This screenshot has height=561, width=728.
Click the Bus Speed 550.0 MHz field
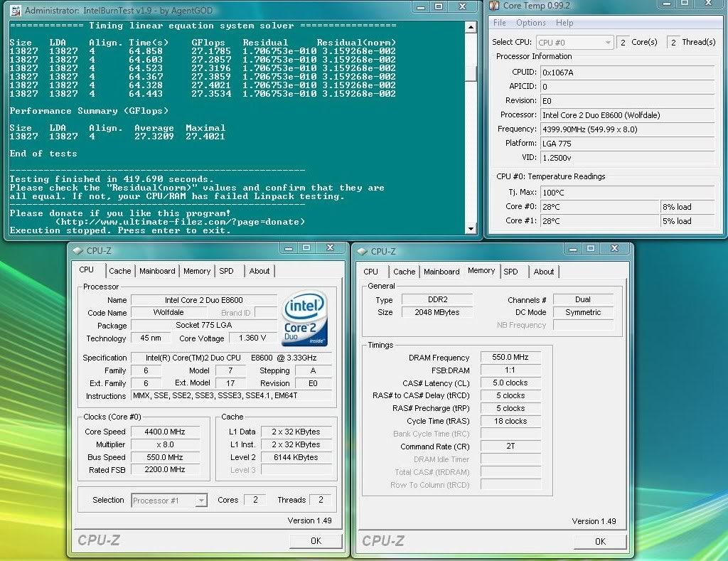[165, 457]
